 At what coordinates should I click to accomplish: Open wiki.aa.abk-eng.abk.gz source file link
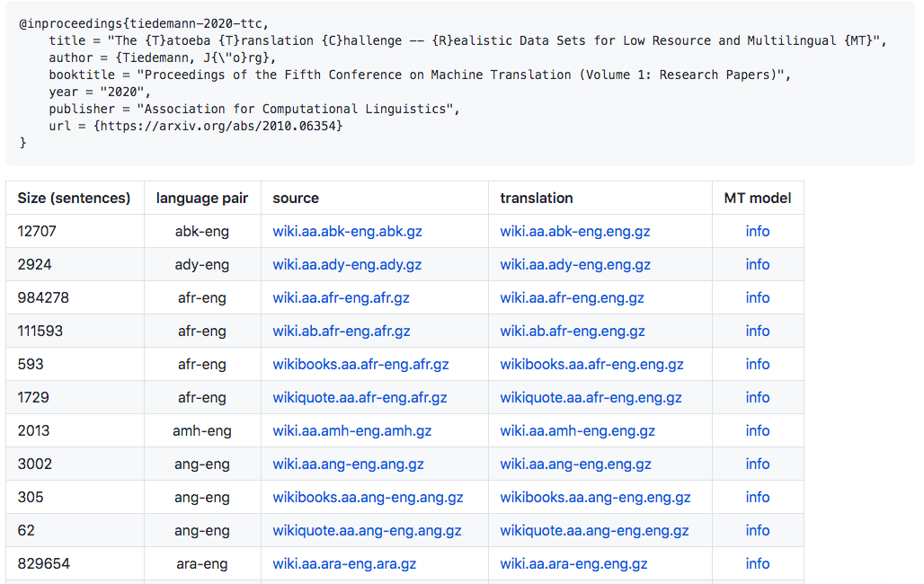347,232
